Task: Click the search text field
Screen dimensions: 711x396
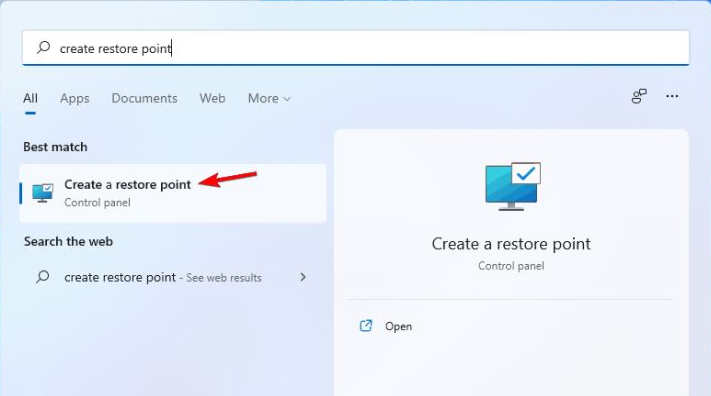Action: pyautogui.click(x=356, y=48)
